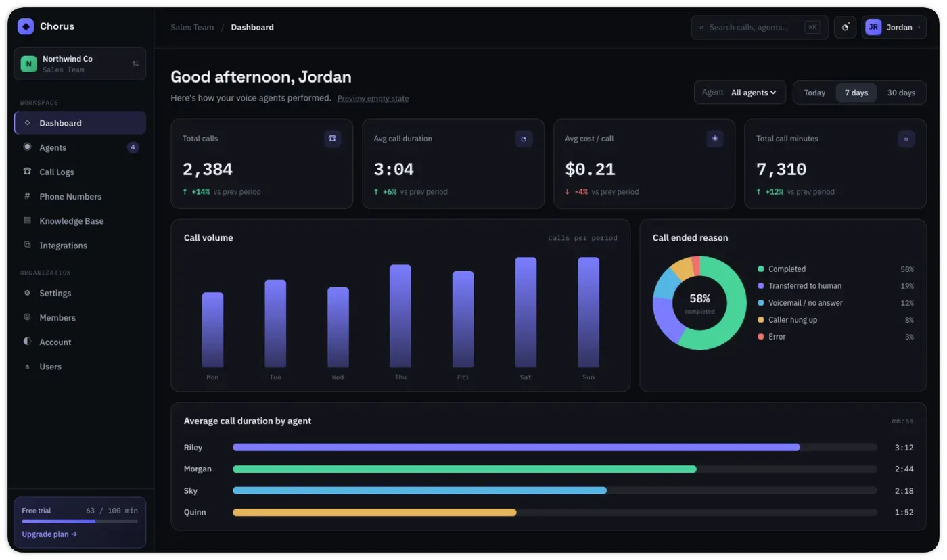Switch range to Today
The width and height of the screenshot is (947, 560).
point(814,93)
